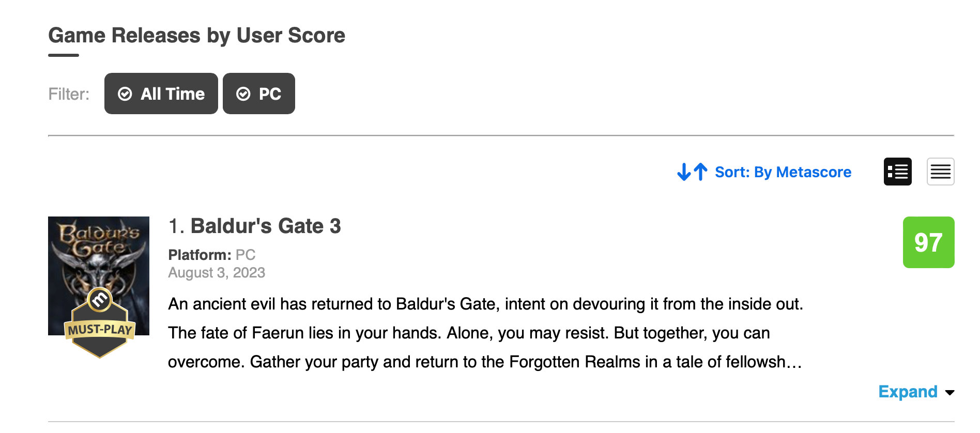
Task: Toggle the PC platform filter
Action: pyautogui.click(x=259, y=94)
